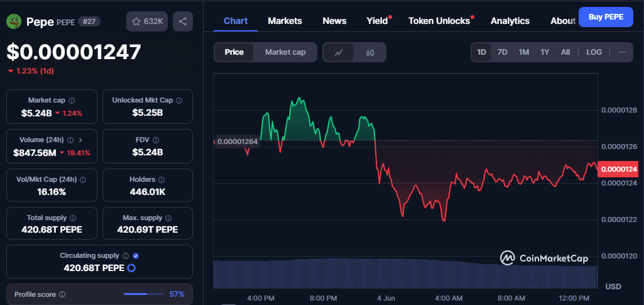This screenshot has height=305, width=644.
Task: Open the chart more options ellipsis
Action: 622,52
